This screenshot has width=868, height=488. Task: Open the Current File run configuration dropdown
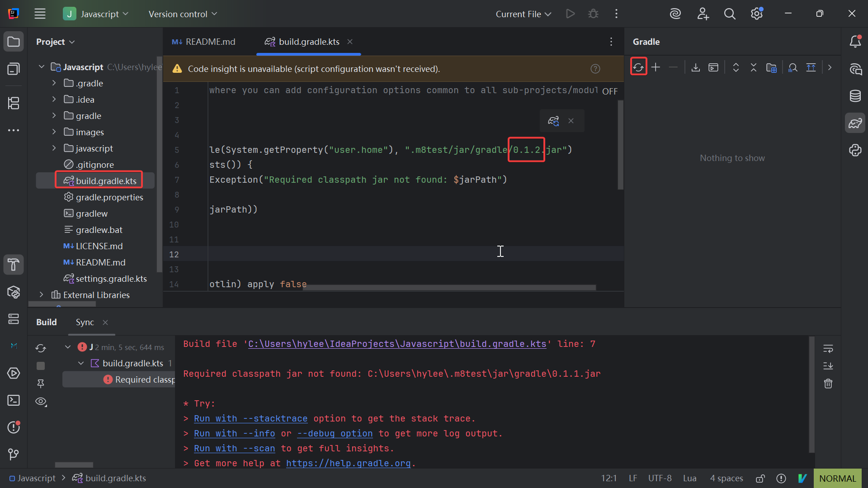click(523, 14)
